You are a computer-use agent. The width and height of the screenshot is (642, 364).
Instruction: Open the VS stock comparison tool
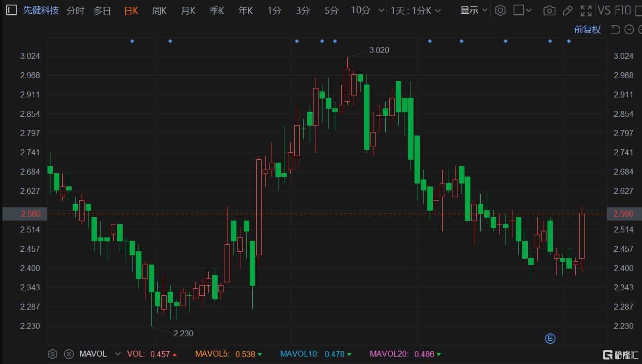coord(604,10)
